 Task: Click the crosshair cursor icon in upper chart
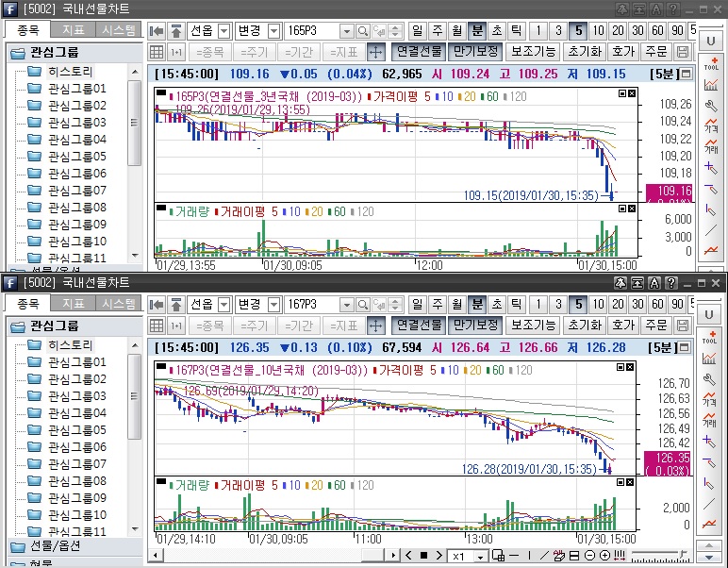pos(375,52)
